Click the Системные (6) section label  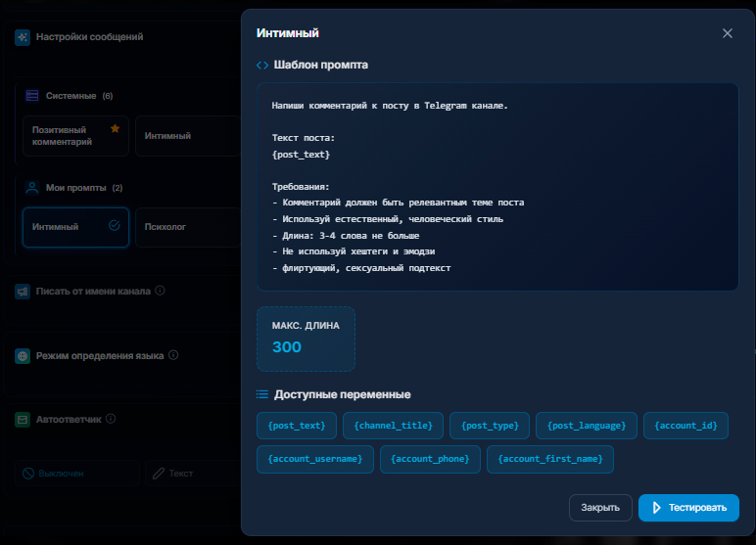click(79, 96)
